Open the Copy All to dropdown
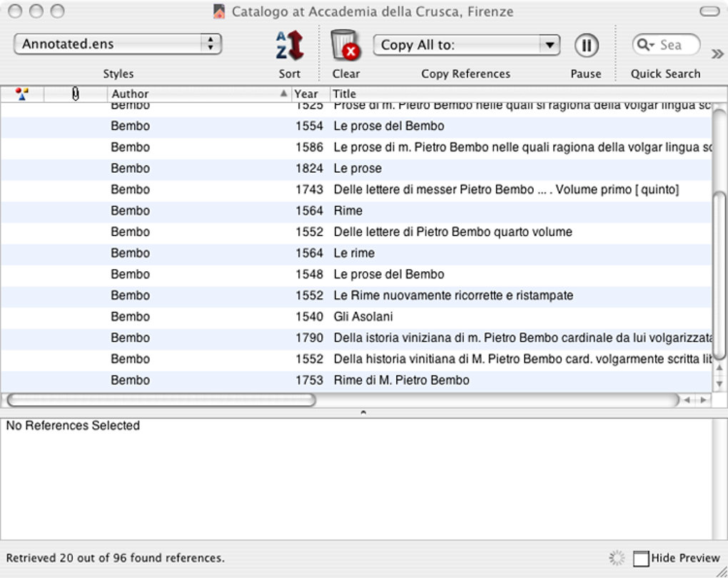 (467, 45)
